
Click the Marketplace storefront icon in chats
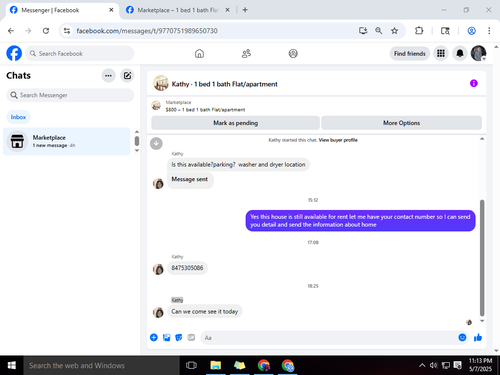pos(17,141)
